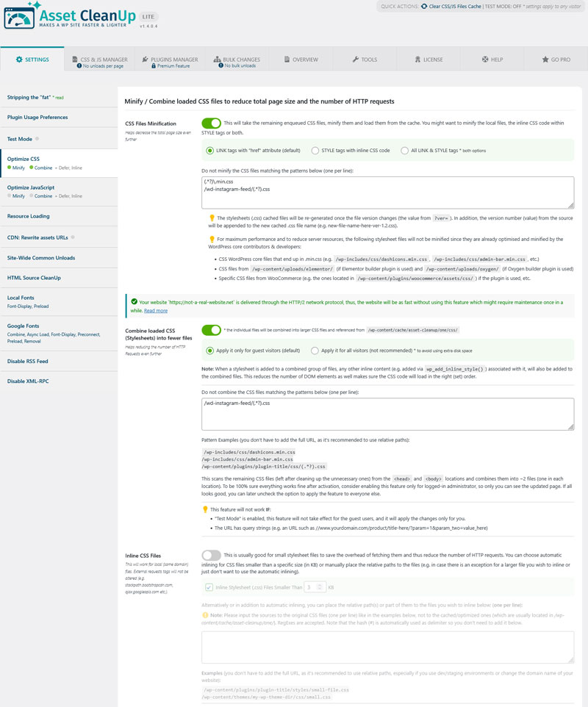Image resolution: width=588 pixels, height=707 pixels.
Task: Toggle Combine loaded CSS switch
Action: point(211,330)
